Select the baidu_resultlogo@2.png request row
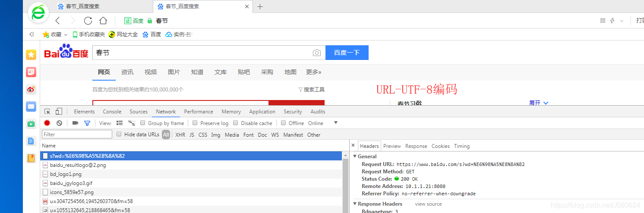This screenshot has width=644, height=213. pyautogui.click(x=191, y=165)
